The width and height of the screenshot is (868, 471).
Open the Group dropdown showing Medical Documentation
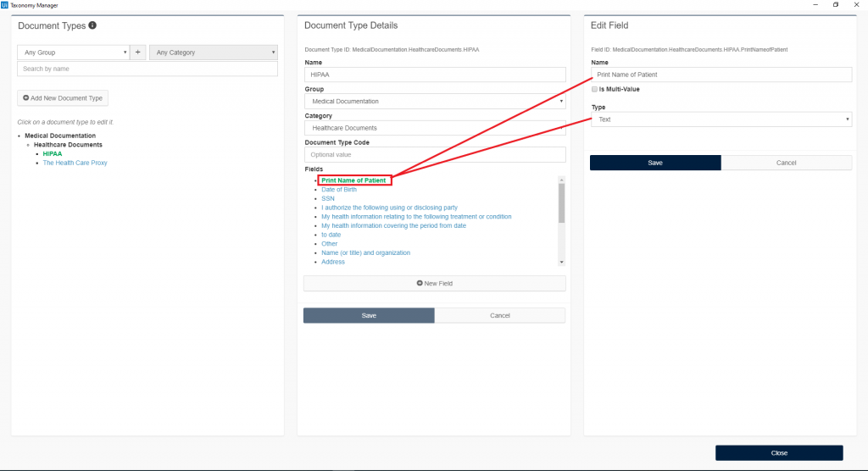[x=435, y=102]
